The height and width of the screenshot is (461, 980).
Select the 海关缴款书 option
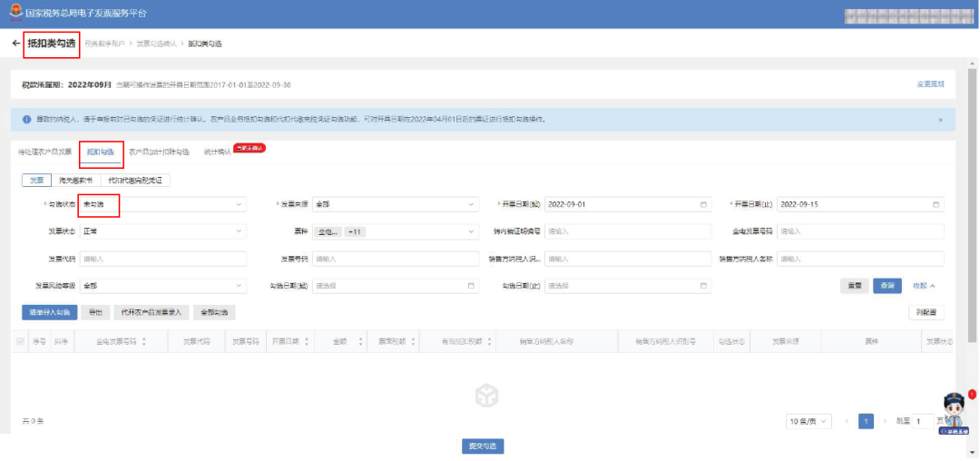[75, 181]
